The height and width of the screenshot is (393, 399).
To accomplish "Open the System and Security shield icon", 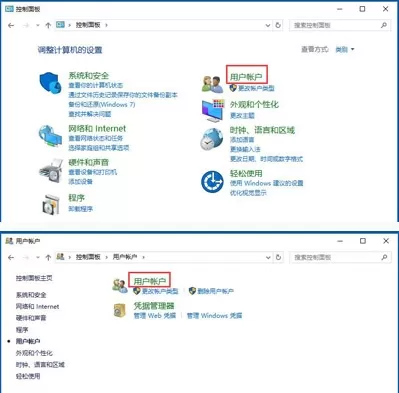I will coord(50,83).
